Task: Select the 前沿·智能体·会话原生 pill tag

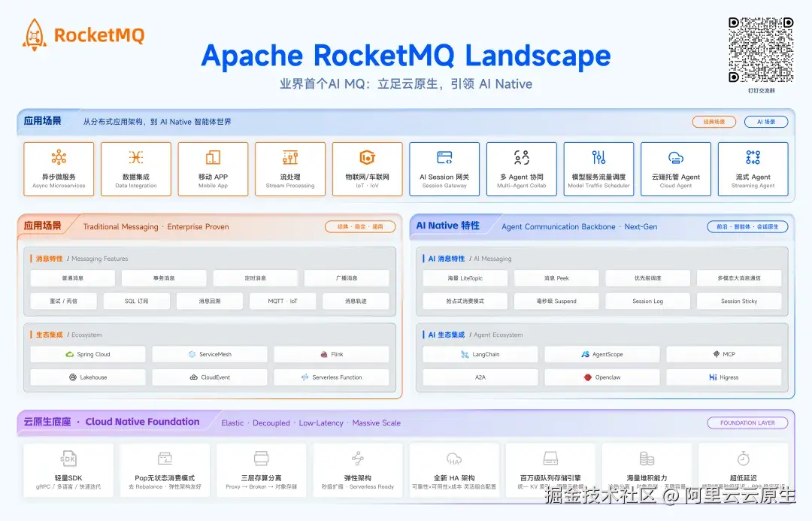Action: [x=747, y=226]
